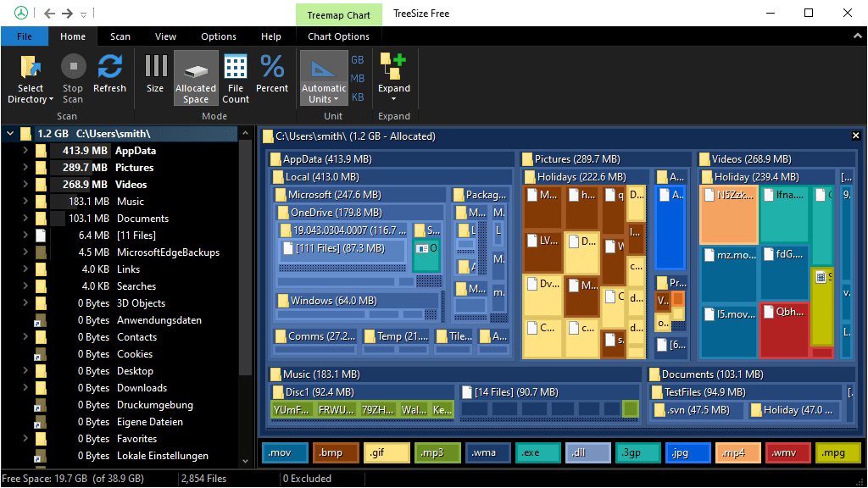Click the tree scrollbar down arrow

tap(245, 461)
